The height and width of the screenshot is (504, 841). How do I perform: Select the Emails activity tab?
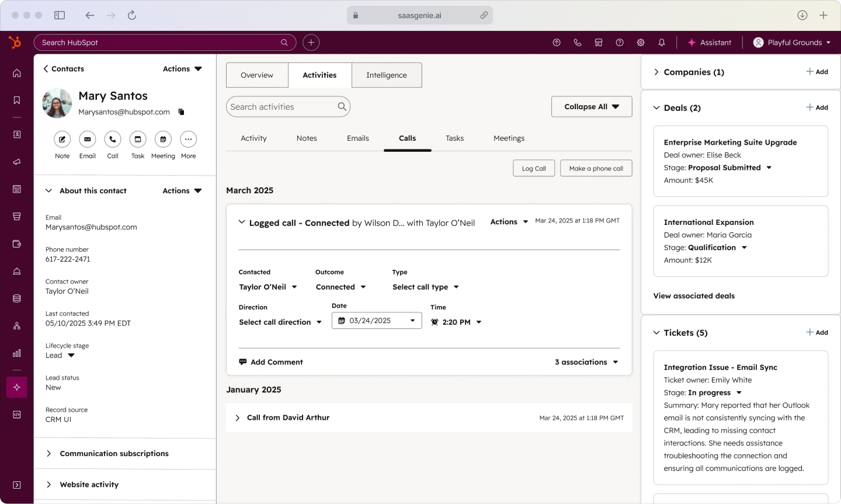click(x=358, y=138)
